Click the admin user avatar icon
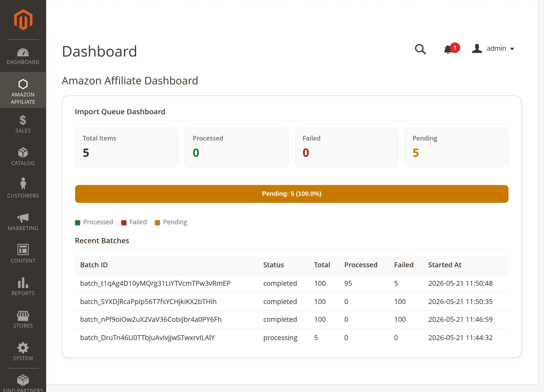The image size is (544, 392). pos(477,49)
